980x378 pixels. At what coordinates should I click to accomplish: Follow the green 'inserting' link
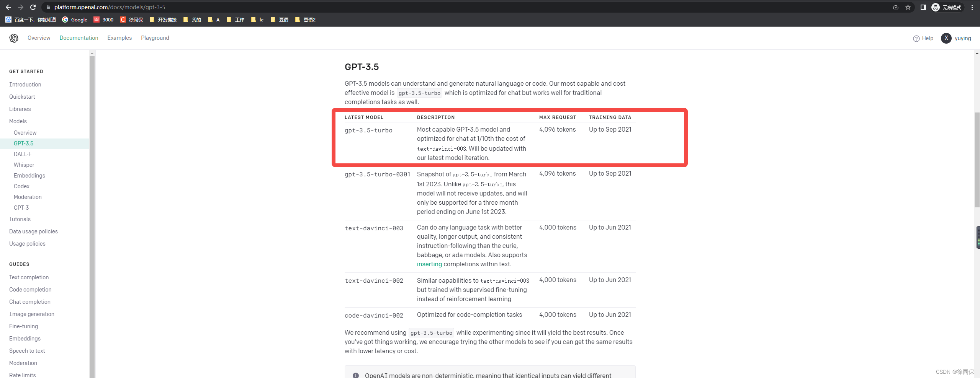pyautogui.click(x=429, y=264)
